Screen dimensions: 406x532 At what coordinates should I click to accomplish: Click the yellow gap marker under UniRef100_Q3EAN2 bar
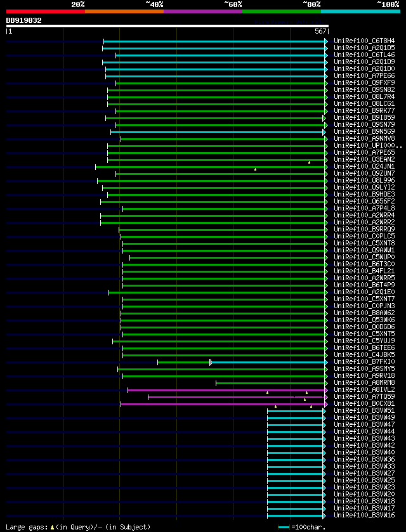(309, 162)
